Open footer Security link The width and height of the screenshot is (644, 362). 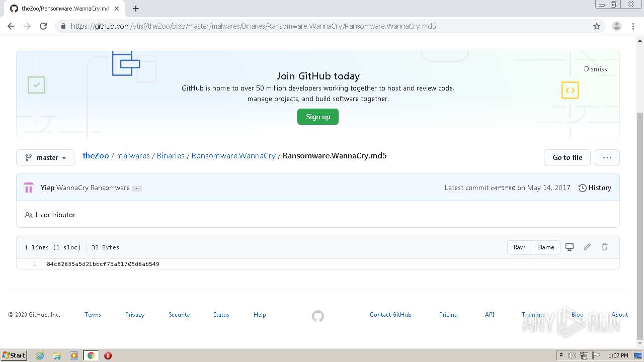[x=179, y=315]
